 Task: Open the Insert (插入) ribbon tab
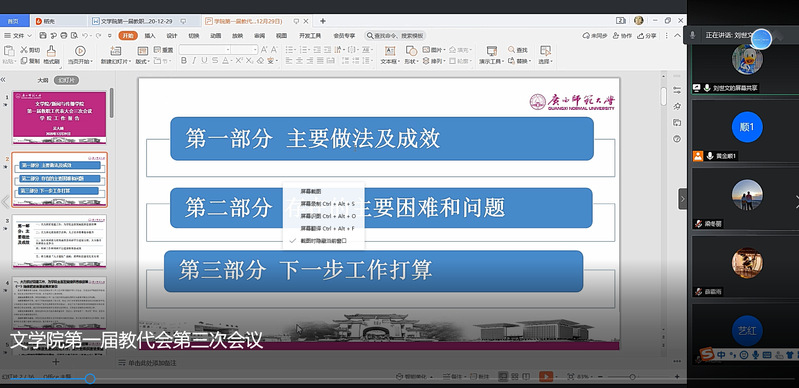coord(150,36)
